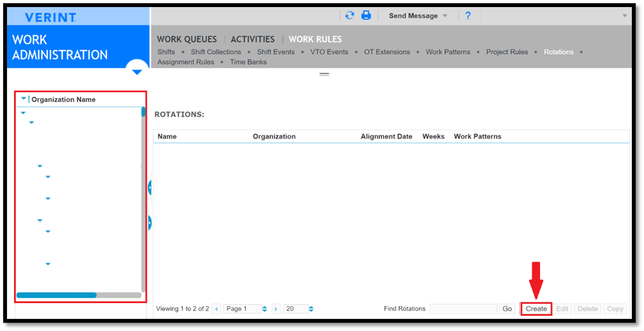Go to VTO Events
Screen dimensions: 644x331
[x=329, y=52]
